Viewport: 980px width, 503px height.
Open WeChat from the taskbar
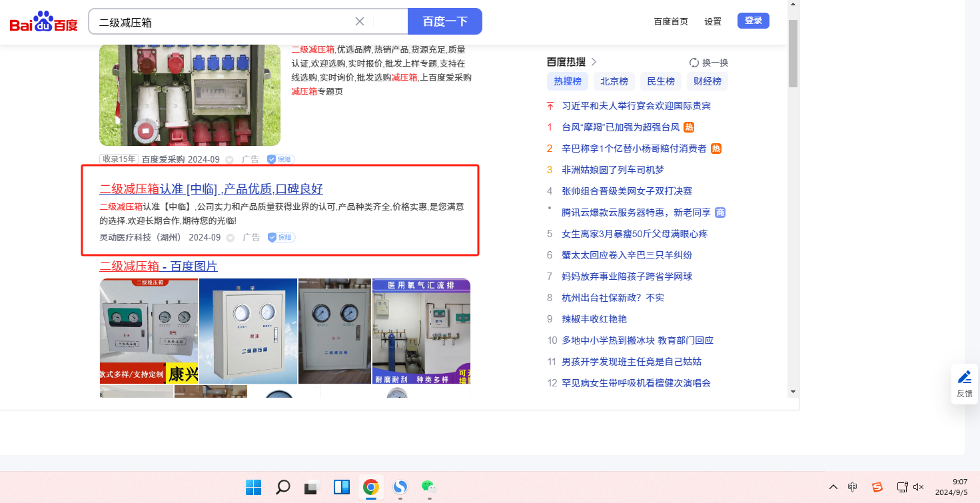point(429,488)
